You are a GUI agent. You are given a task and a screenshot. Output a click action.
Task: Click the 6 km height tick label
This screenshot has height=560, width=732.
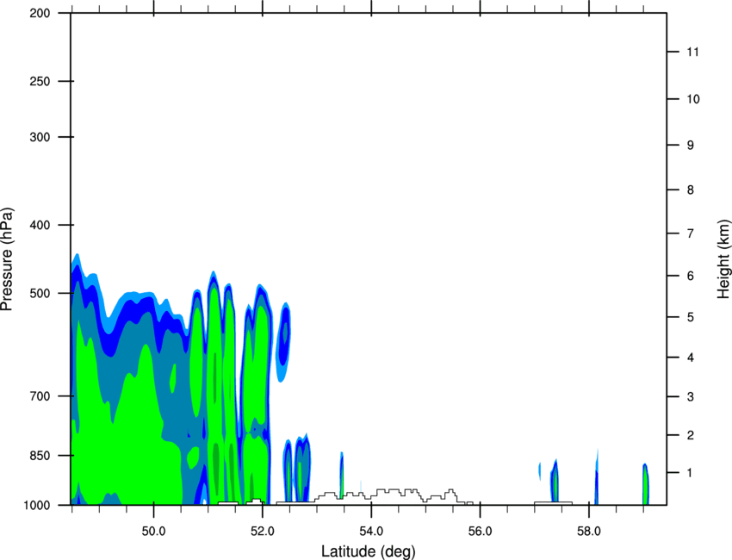(x=691, y=276)
